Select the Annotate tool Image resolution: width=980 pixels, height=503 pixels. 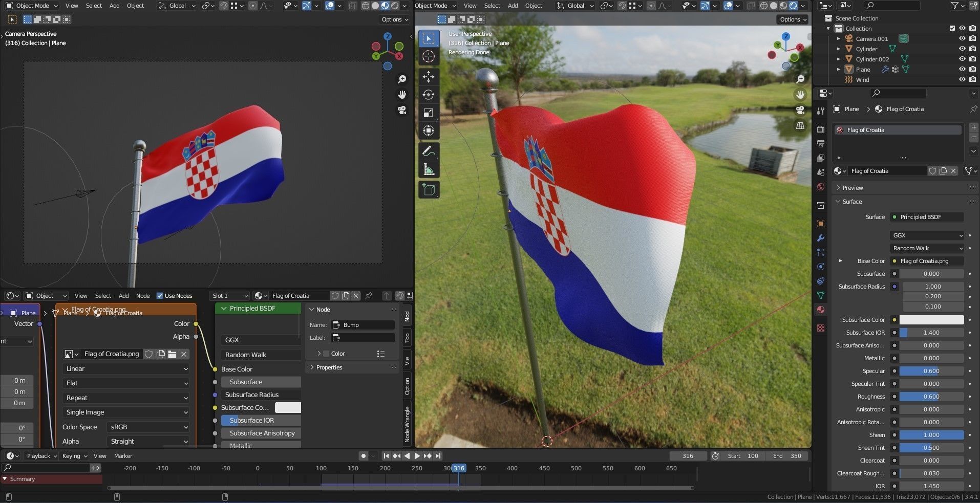(429, 151)
